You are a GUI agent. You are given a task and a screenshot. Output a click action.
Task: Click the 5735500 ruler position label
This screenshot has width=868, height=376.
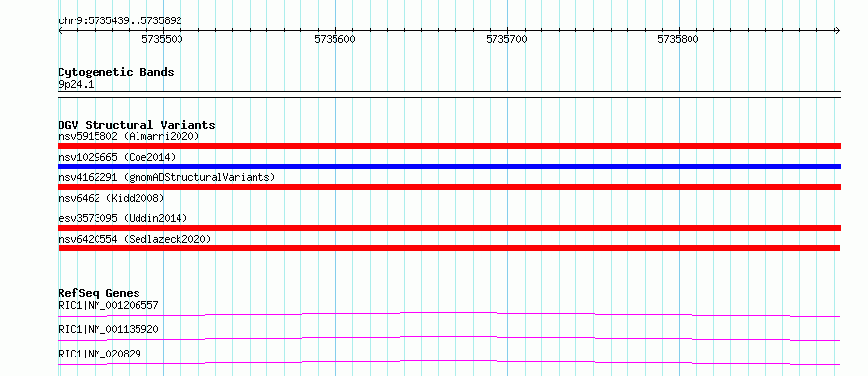click(162, 39)
